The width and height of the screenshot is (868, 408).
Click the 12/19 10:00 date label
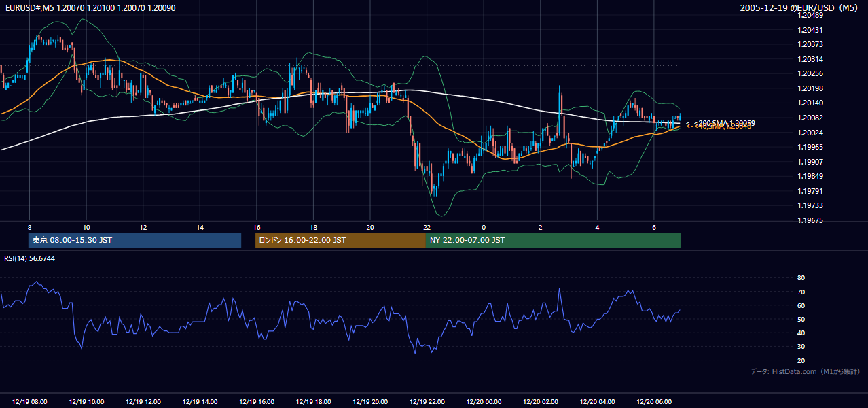(86, 402)
